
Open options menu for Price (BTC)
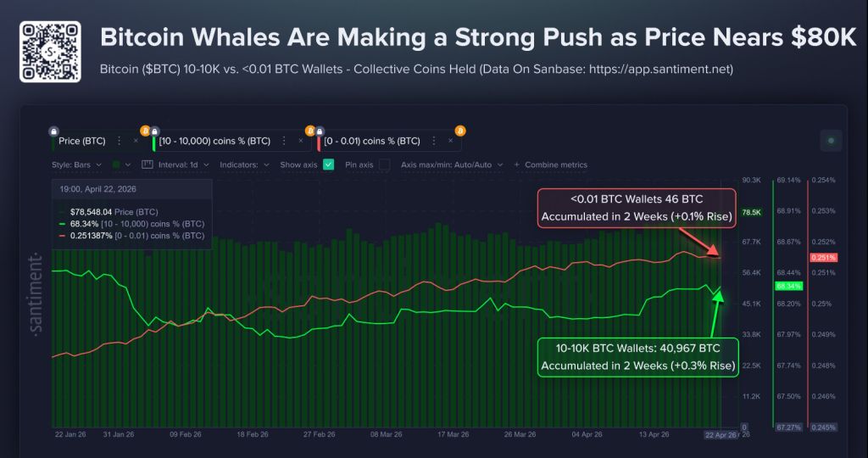pyautogui.click(x=119, y=141)
